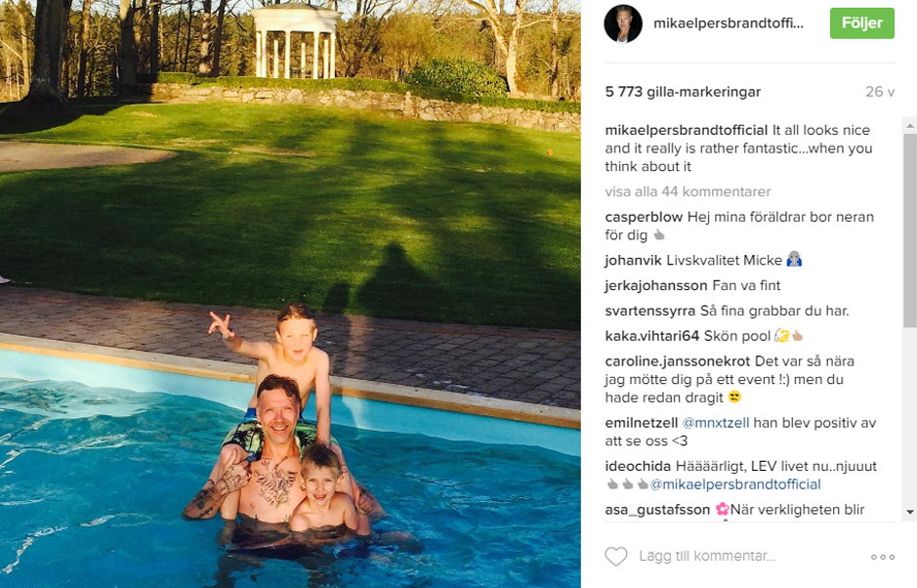Image resolution: width=917 pixels, height=588 pixels.
Task: Open the three-dots more options menu
Action: point(883,557)
